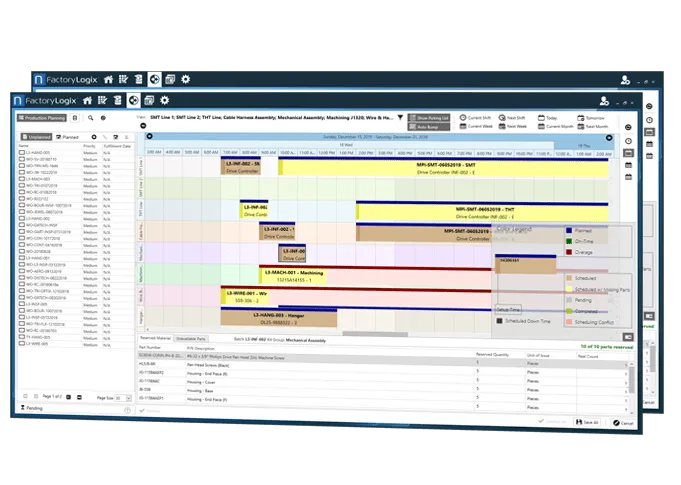Screen dimensions: 681x485
Task: Open the Unavailable Parts tab
Action: pyautogui.click(x=191, y=339)
